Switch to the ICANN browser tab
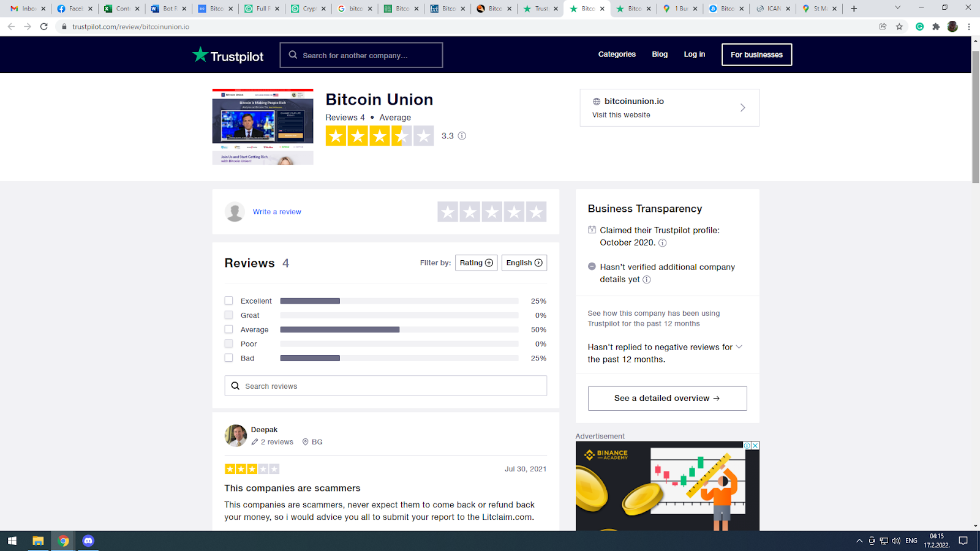The image size is (980, 551). (773, 9)
